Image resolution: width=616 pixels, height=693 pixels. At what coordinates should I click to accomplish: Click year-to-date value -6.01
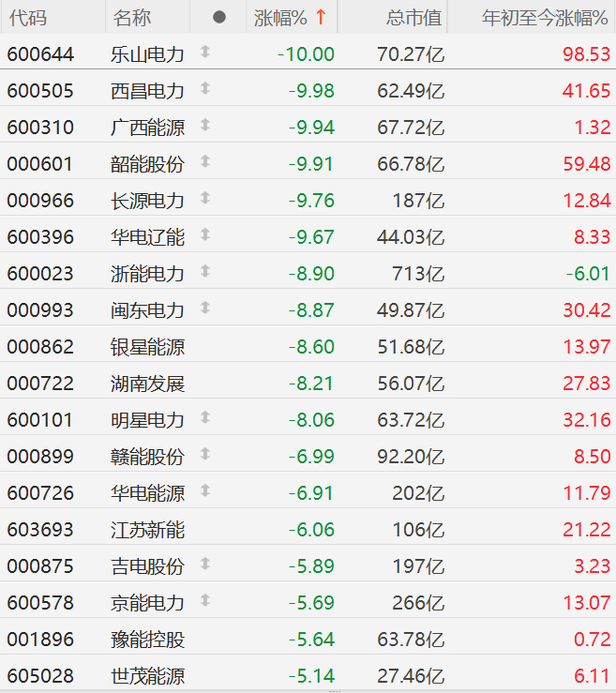coord(588,274)
